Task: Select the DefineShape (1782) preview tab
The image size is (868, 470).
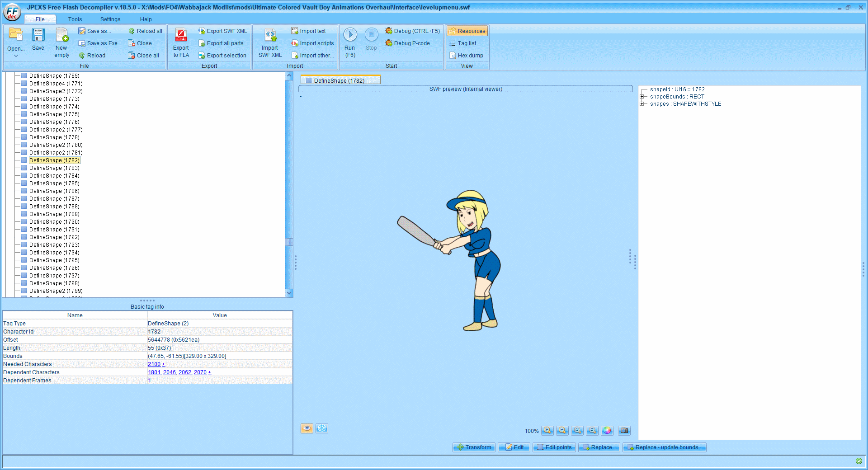Action: [x=340, y=80]
